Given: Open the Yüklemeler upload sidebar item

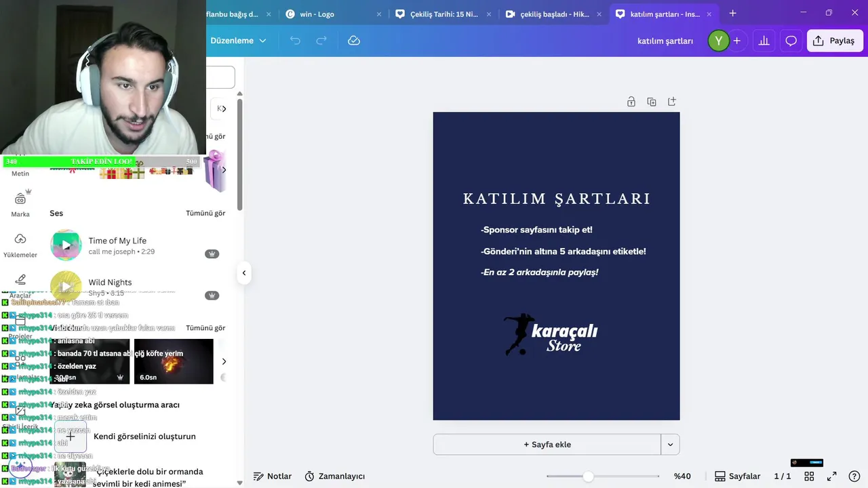Looking at the screenshot, I should click(x=20, y=245).
